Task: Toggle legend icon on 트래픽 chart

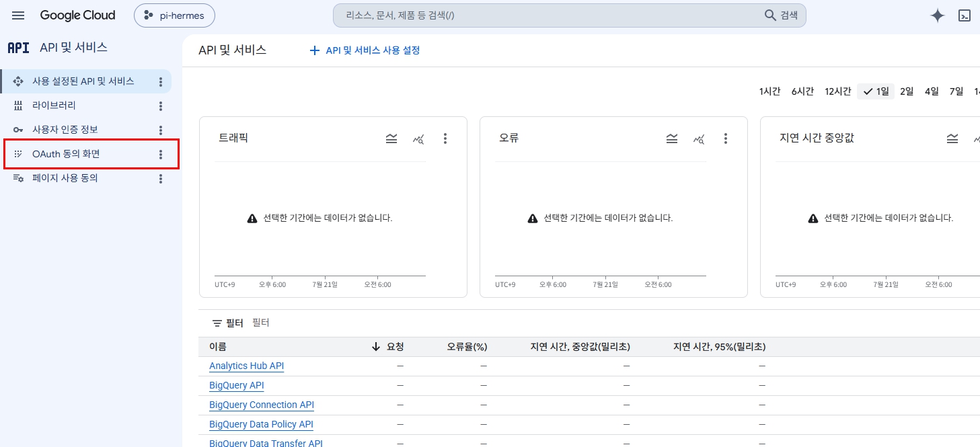Action: [391, 138]
